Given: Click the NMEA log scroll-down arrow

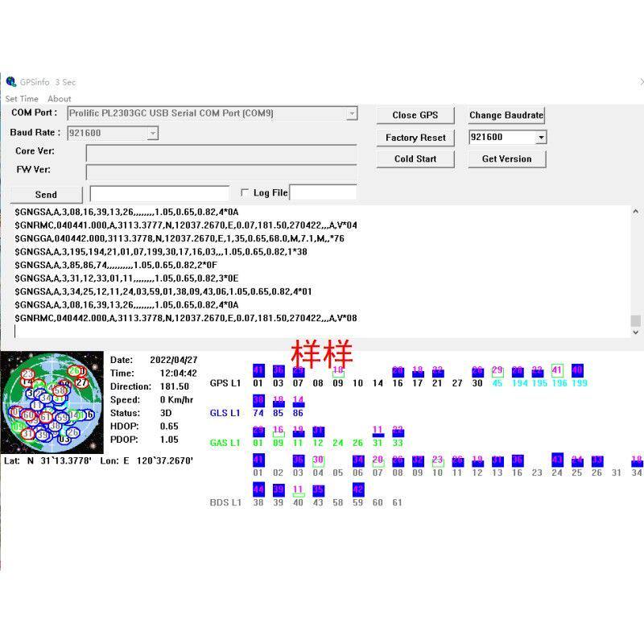Looking at the screenshot, I should 635,332.
